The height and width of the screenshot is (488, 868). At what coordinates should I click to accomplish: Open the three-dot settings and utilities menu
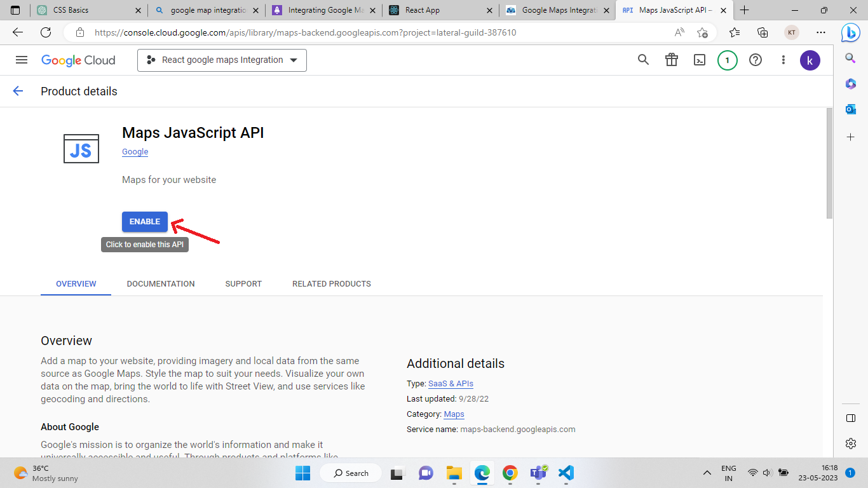pos(783,60)
